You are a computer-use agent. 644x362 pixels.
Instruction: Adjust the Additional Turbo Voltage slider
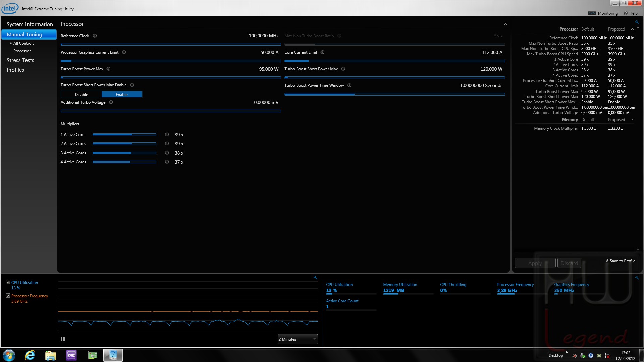point(171,111)
